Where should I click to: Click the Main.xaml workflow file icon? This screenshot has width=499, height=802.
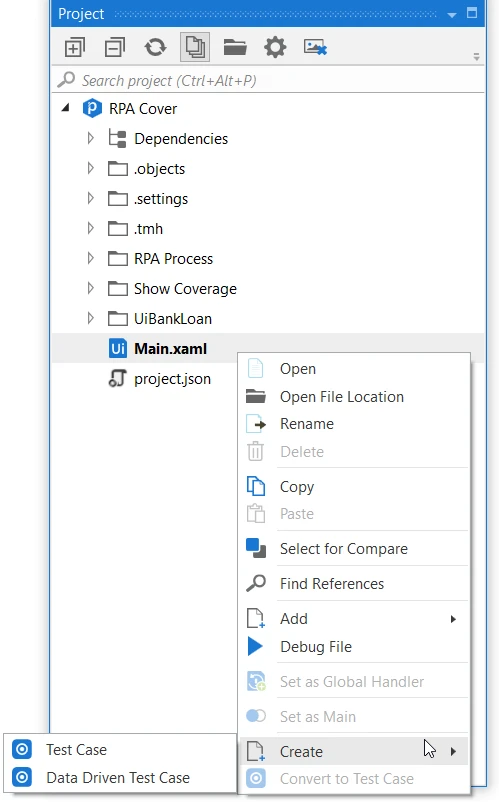pos(118,349)
